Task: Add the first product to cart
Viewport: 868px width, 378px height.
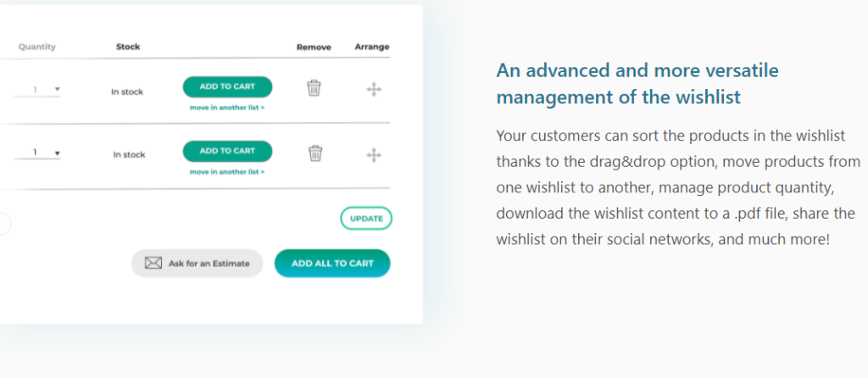Action: click(x=227, y=87)
